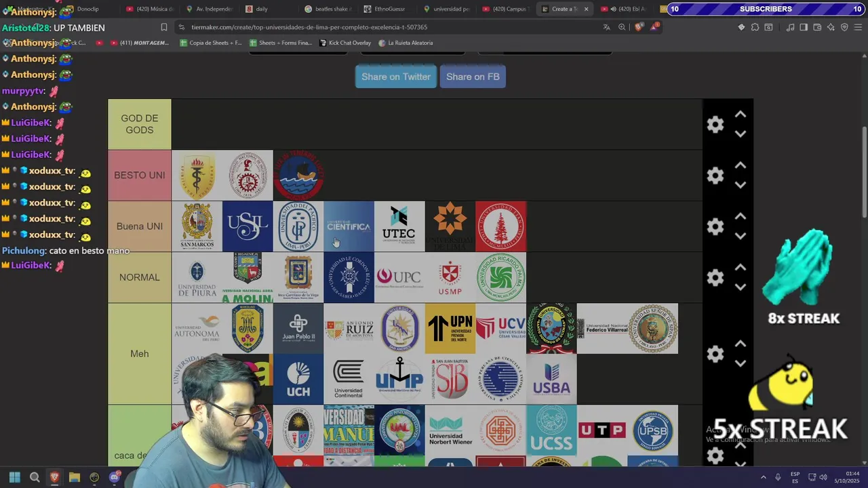Image resolution: width=868 pixels, height=488 pixels.
Task: Move Buena UNI row down
Action: point(741,236)
